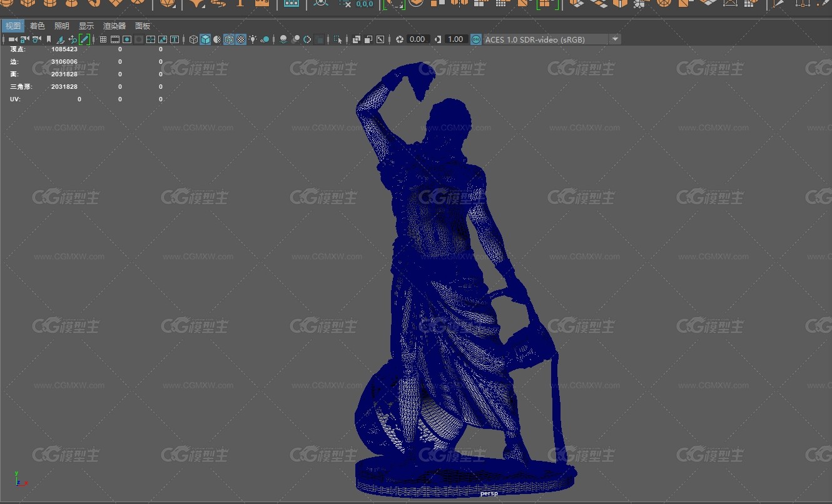Click the X-Ray Joints icon
832x504 pixels.
point(380,39)
